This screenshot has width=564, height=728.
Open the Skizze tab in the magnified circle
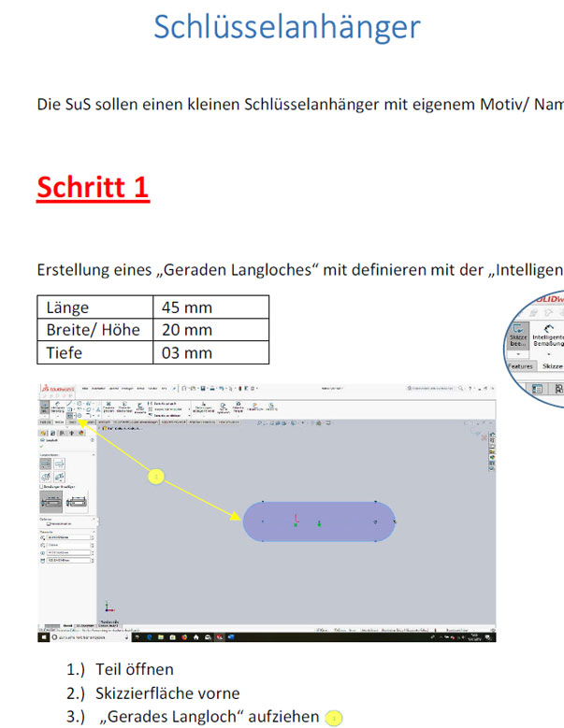(x=553, y=365)
